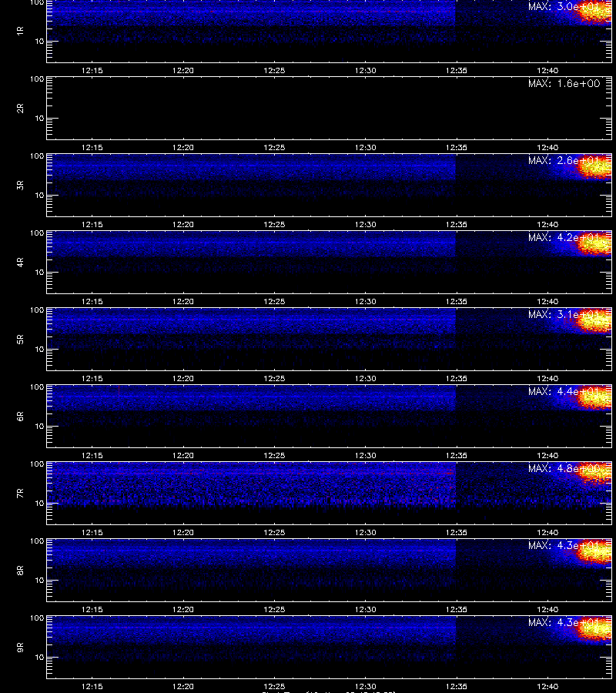The width and height of the screenshot is (616, 693).
Task: Click the 1R panel label
Action: click(20, 31)
